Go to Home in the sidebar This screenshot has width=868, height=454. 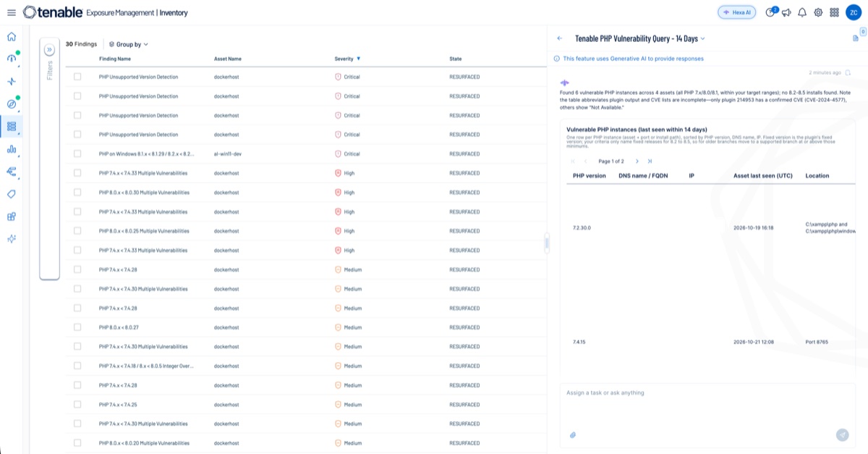(11, 37)
